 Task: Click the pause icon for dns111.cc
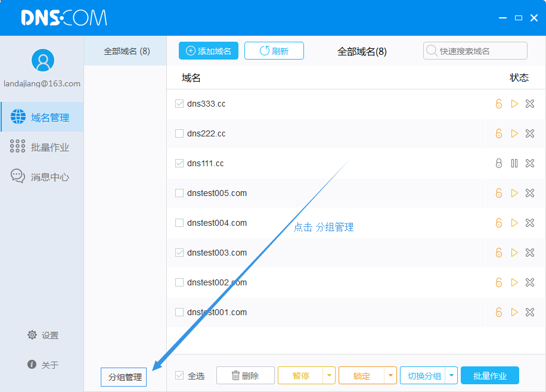[514, 163]
